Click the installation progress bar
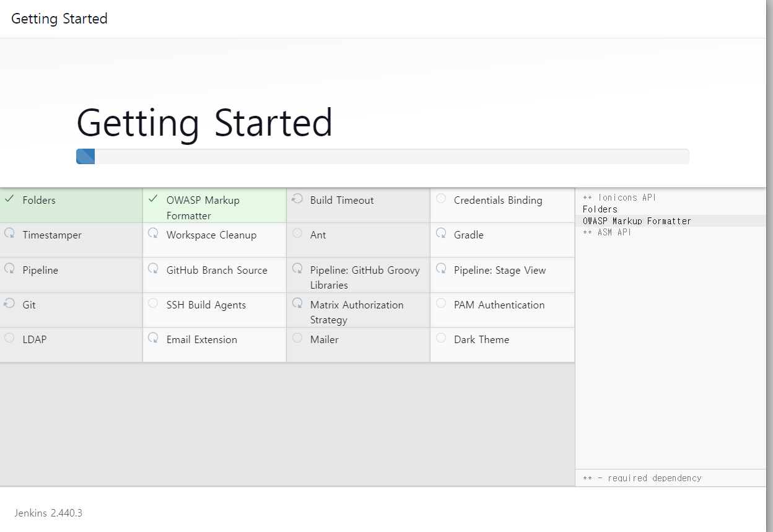This screenshot has width=773, height=532. click(x=382, y=157)
